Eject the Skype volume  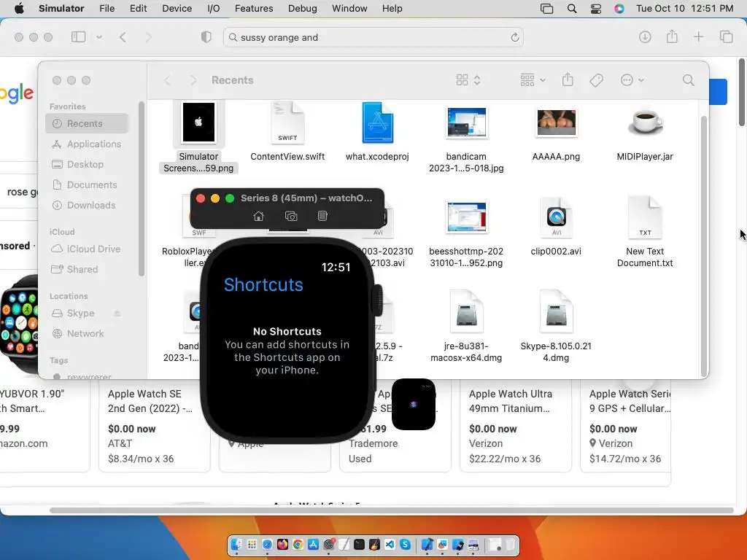click(x=117, y=313)
